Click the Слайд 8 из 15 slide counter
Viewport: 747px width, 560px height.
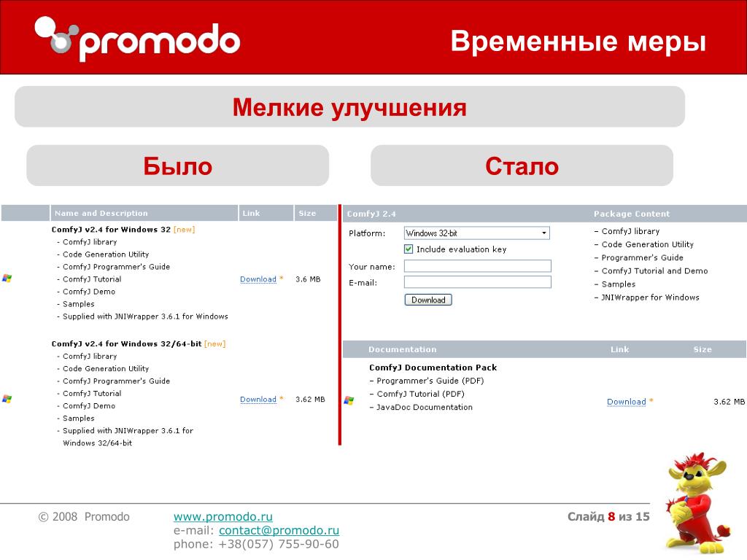(608, 516)
